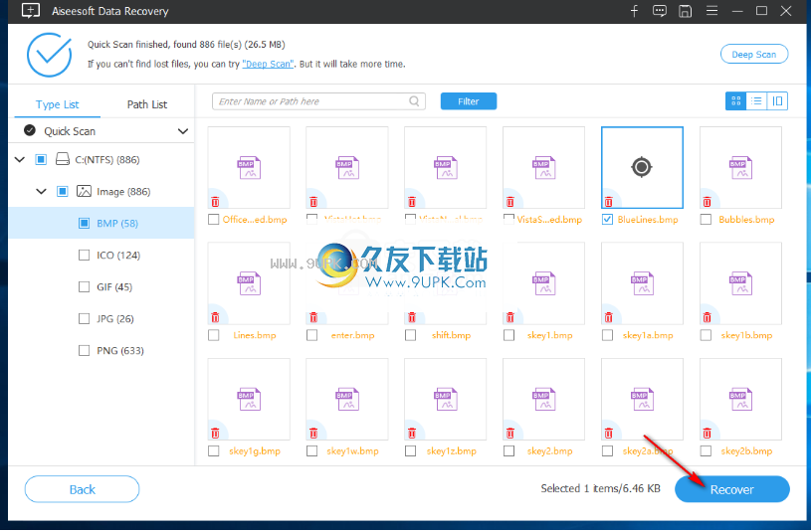Uncheck the BlueLines.bmp checkbox

coord(608,219)
